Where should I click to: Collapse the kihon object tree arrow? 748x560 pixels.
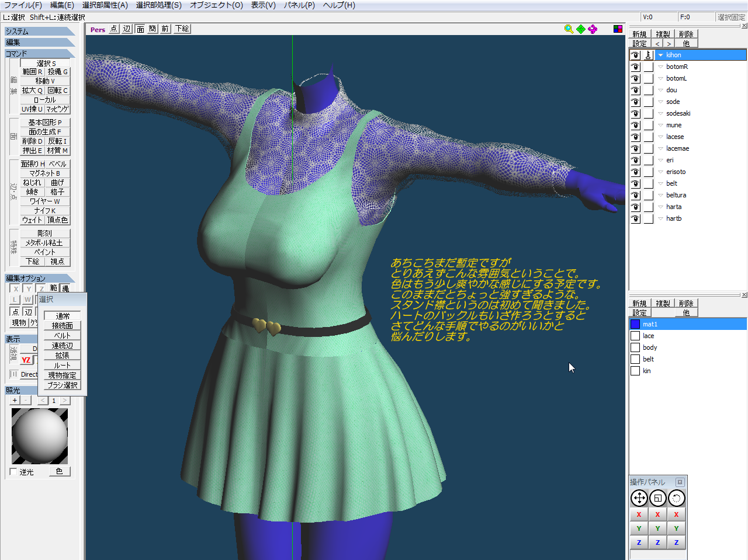point(661,55)
